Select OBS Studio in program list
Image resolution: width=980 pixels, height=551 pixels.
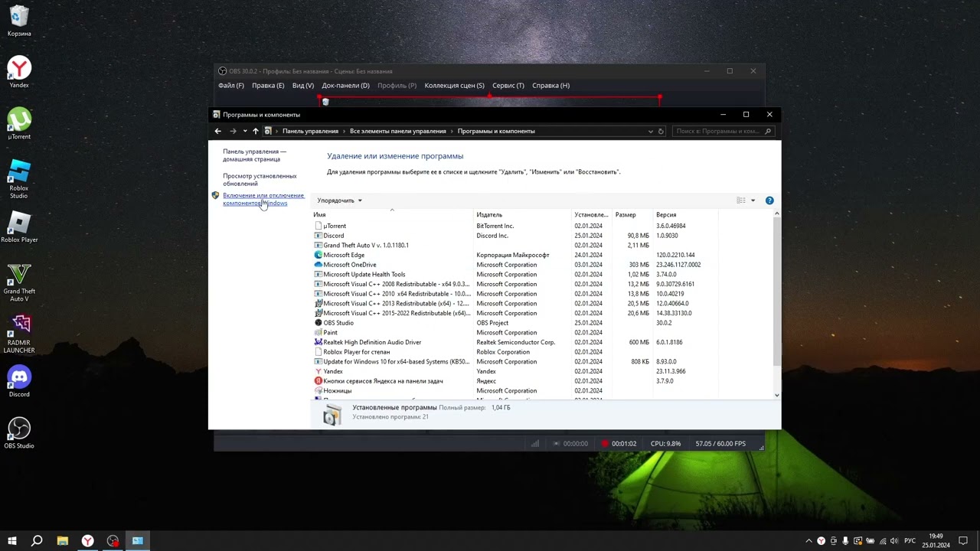[338, 323]
